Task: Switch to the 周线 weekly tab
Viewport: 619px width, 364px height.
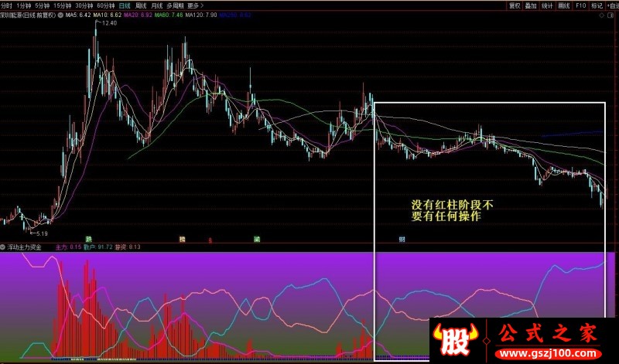Action: pyautogui.click(x=141, y=5)
